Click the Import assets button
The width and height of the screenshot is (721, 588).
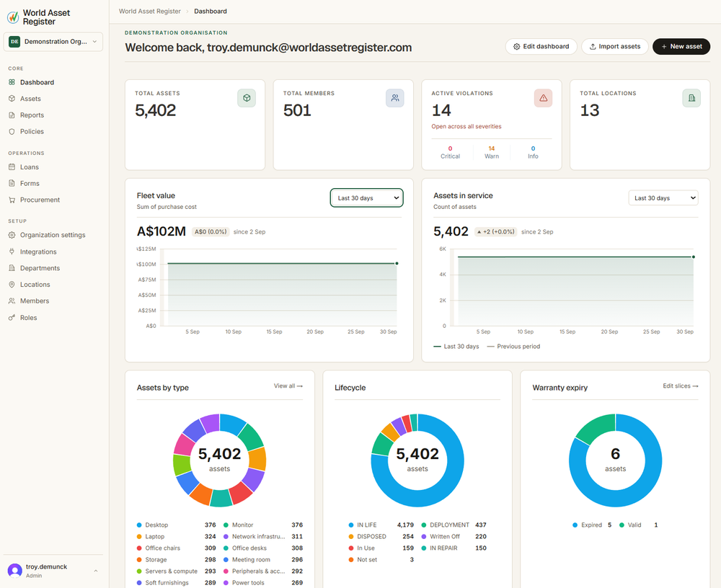[x=615, y=46]
